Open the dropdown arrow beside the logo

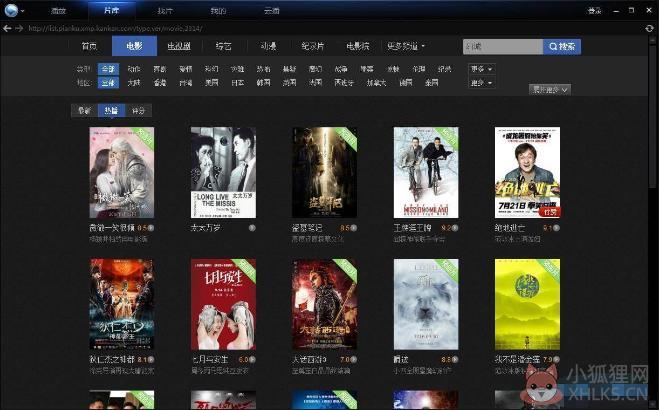pyautogui.click(x=23, y=11)
